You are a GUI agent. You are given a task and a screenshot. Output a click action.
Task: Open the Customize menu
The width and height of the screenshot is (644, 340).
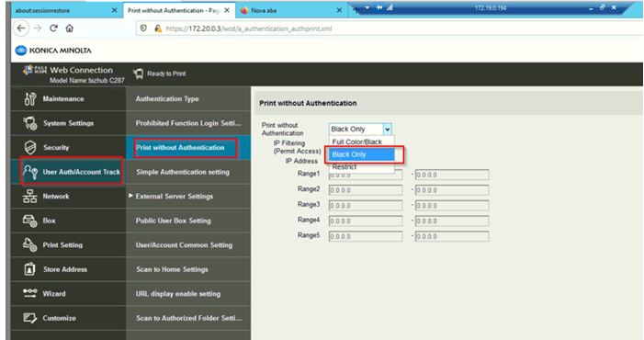pyautogui.click(x=59, y=318)
